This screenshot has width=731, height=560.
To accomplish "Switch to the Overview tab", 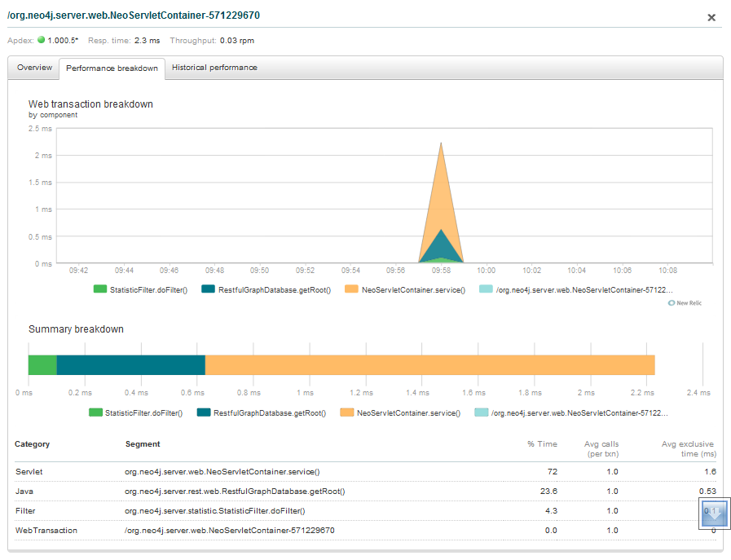I will point(34,68).
